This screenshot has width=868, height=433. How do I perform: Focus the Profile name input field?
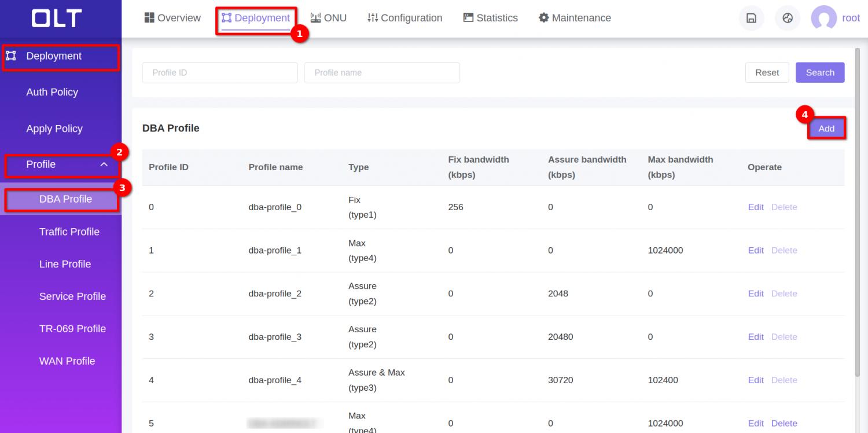(381, 72)
